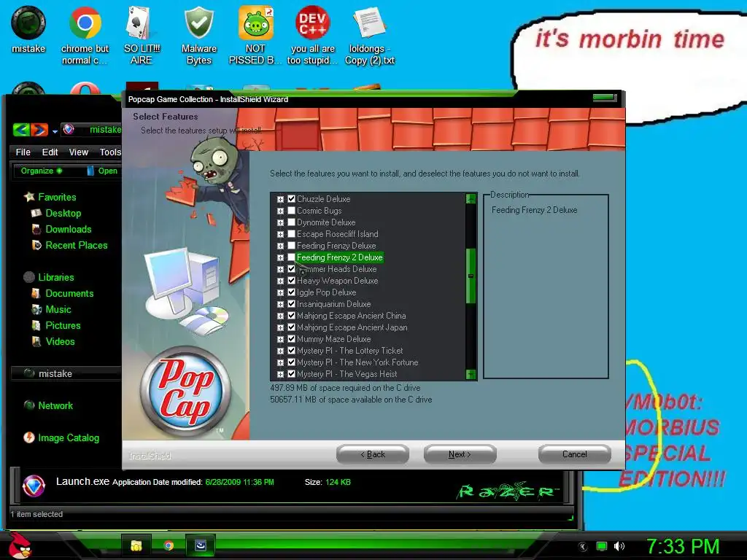Expand Mystery PI - The New York Fortune node
This screenshot has height=560, width=747.
(x=280, y=362)
